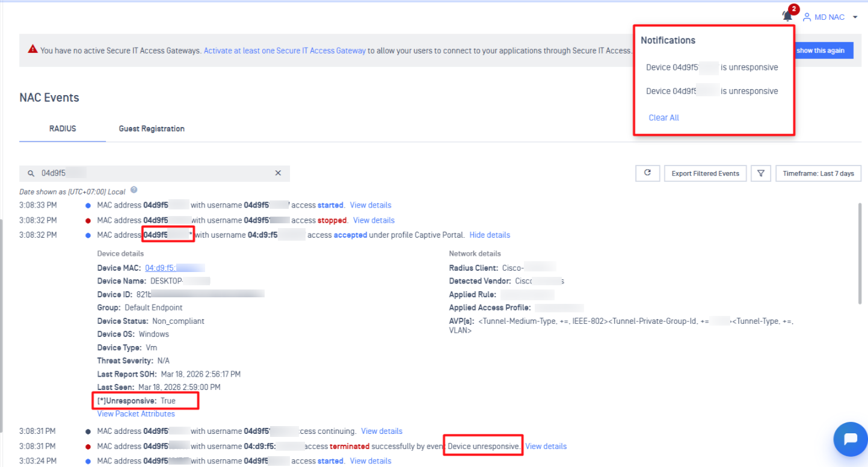Open the notifications bell icon

point(787,16)
